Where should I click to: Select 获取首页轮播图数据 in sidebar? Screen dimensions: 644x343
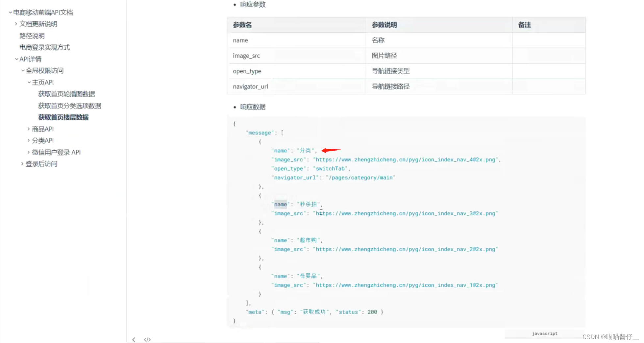(x=66, y=94)
